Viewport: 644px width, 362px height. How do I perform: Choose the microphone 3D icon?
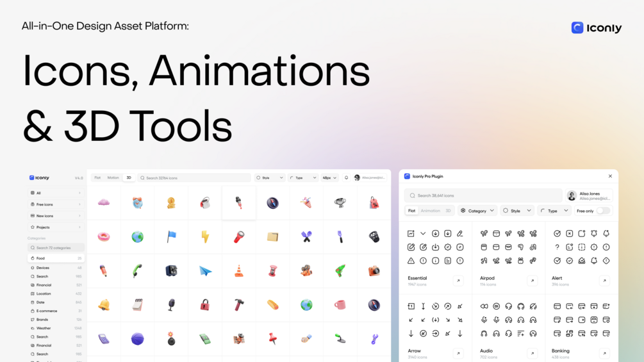point(171,305)
